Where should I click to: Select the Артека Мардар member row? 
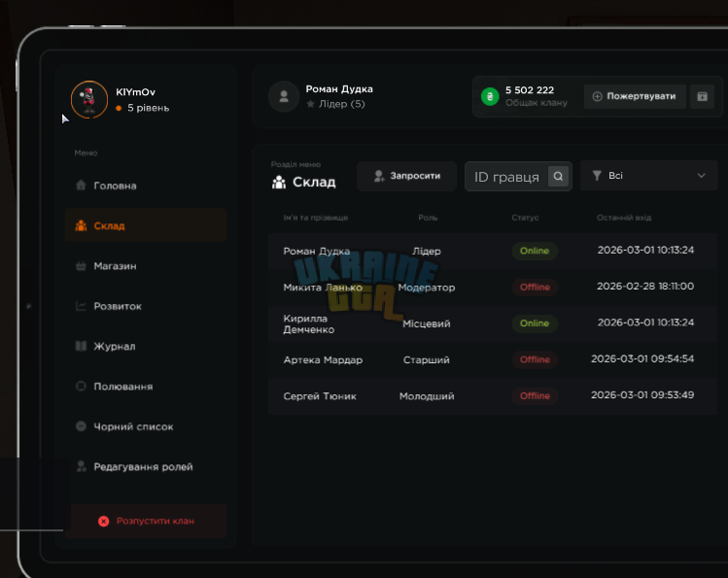tap(493, 359)
